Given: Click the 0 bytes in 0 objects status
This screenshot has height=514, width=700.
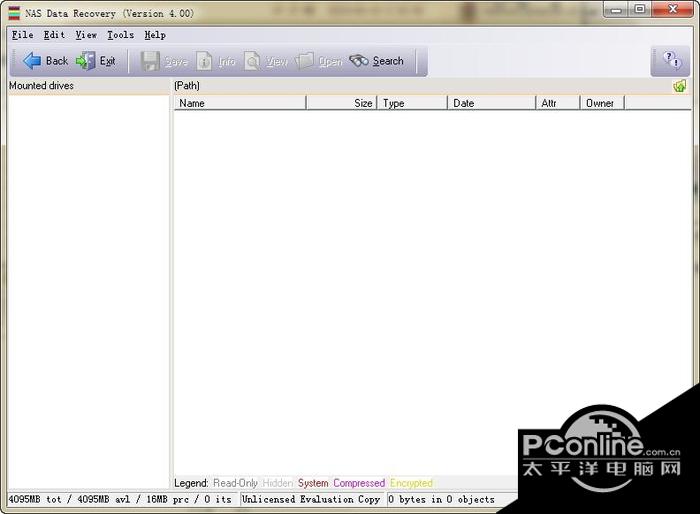Looking at the screenshot, I should [x=442, y=499].
